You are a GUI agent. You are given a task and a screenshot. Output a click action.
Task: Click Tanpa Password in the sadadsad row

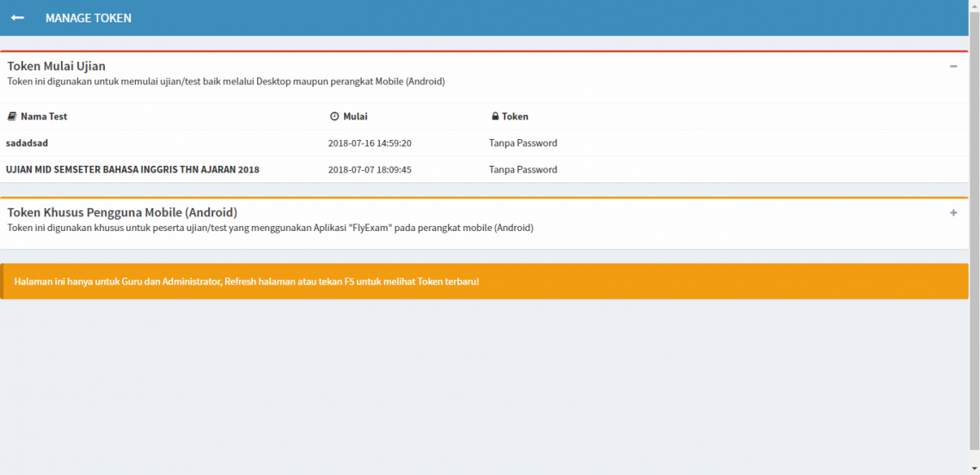click(523, 143)
